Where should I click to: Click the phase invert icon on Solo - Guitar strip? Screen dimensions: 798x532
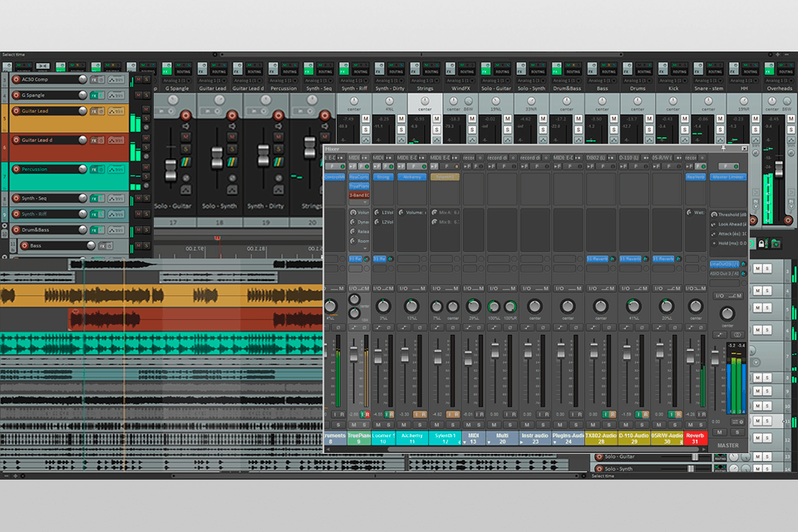click(x=186, y=179)
